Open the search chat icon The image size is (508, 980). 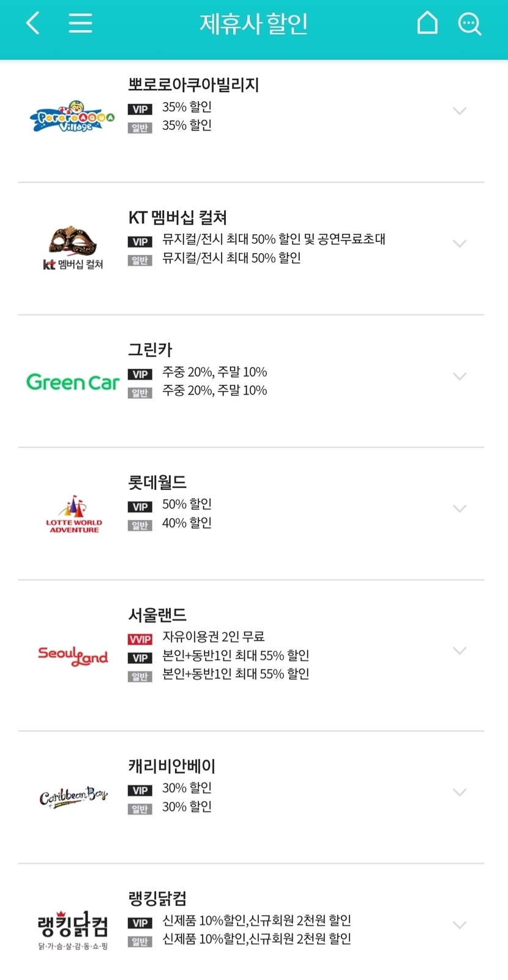click(469, 24)
